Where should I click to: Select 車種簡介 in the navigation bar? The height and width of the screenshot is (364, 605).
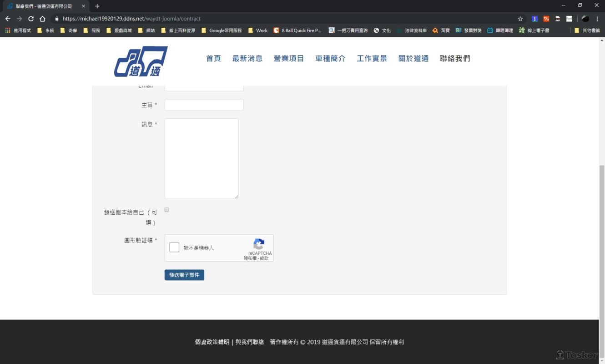(330, 58)
